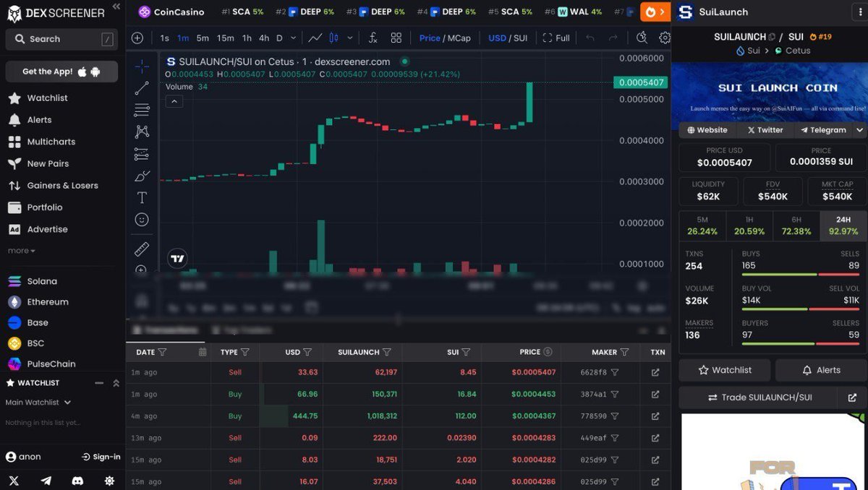This screenshot has width=868, height=490.
Task: Open the token Twitter link
Action: pos(765,130)
